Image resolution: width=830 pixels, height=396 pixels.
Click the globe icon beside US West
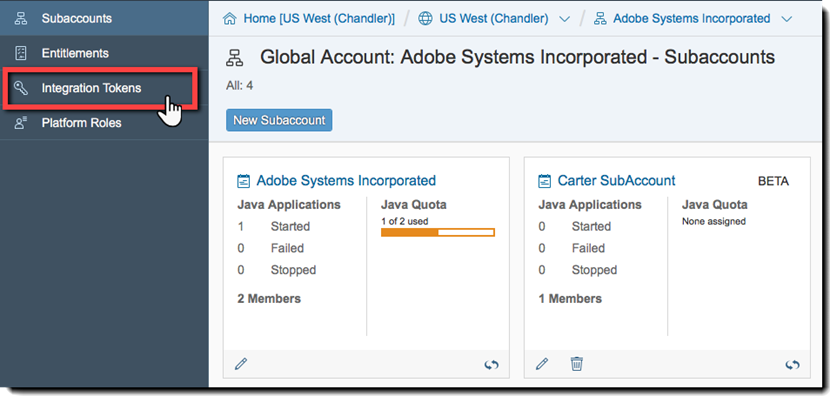425,19
